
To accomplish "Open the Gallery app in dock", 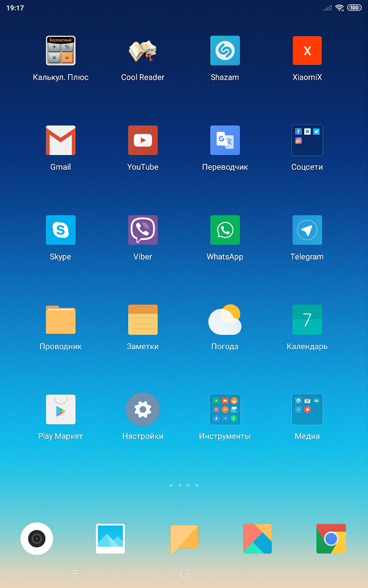I will click(110, 538).
